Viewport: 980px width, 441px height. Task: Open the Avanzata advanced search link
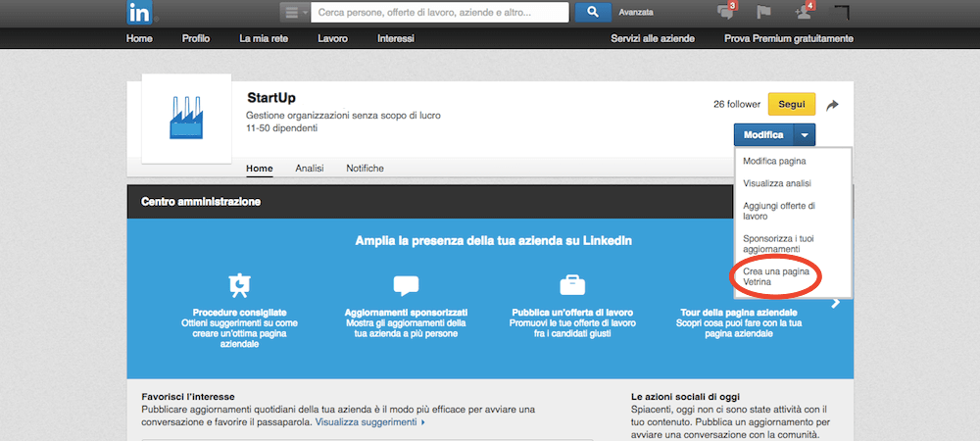[636, 12]
